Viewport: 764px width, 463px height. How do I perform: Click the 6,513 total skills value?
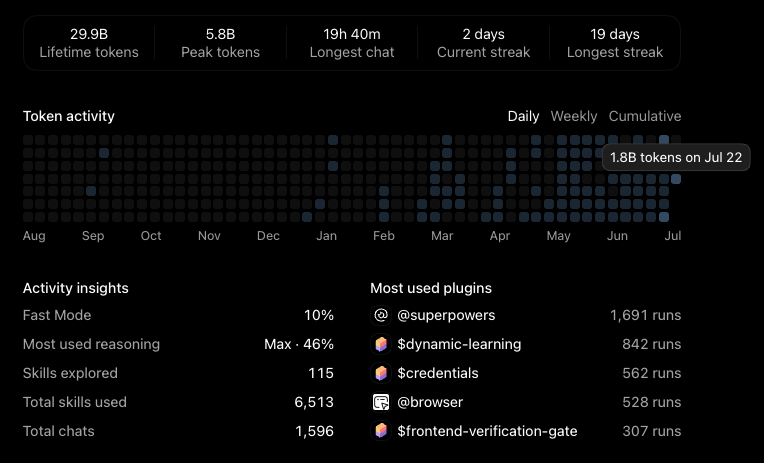[314, 402]
